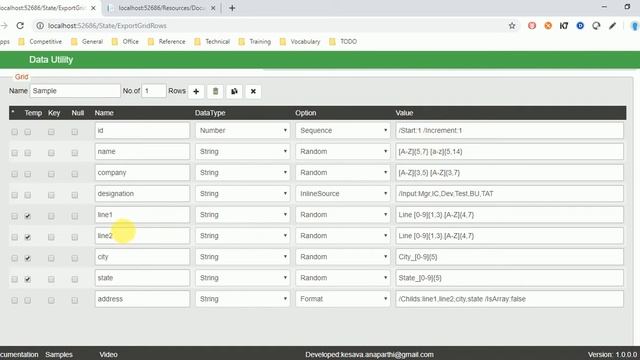Click the orange extension icon in toolbar
Image resolution: width=640 pixels, height=360 pixels.
point(548,26)
